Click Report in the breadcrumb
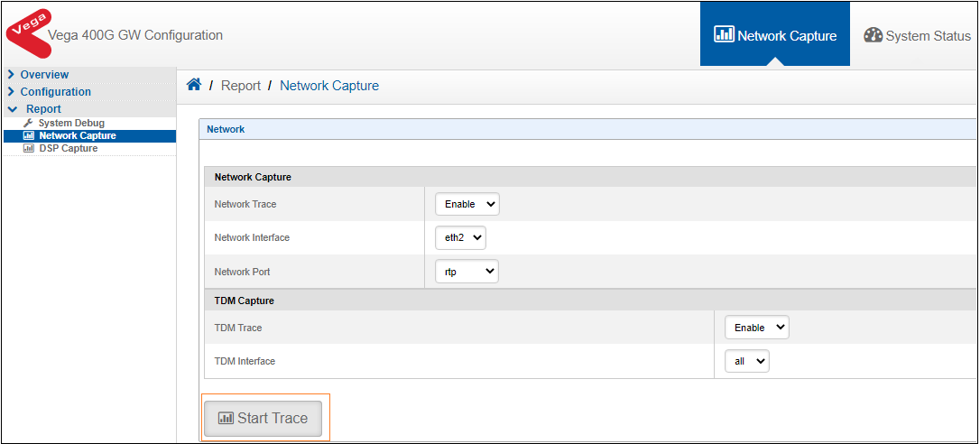 [x=241, y=86]
